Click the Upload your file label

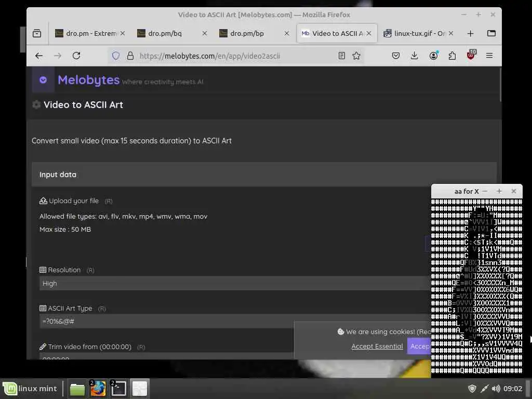click(x=74, y=201)
